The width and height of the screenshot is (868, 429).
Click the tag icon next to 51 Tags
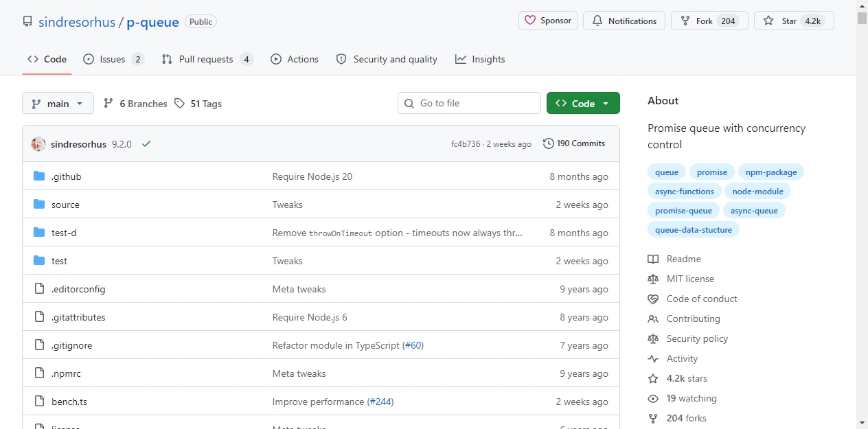click(179, 104)
